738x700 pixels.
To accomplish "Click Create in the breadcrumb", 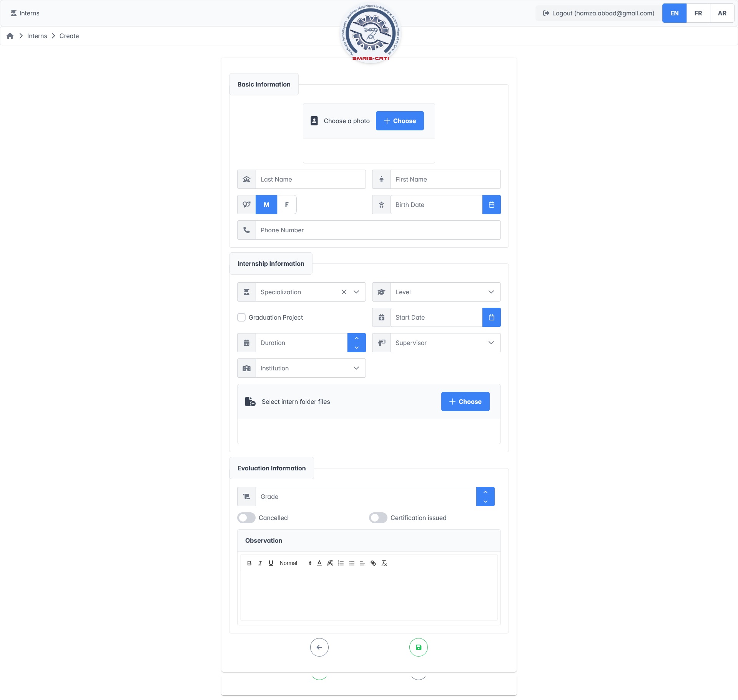I will point(69,36).
